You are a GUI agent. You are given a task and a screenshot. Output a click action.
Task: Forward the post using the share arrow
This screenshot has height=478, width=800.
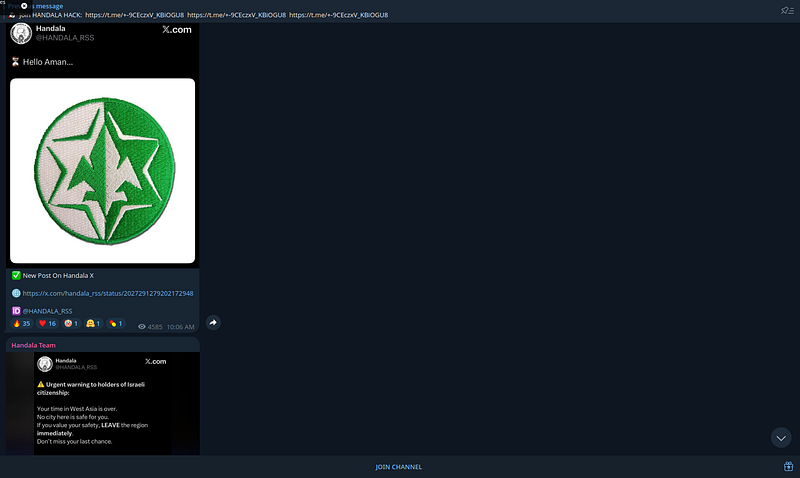click(213, 322)
